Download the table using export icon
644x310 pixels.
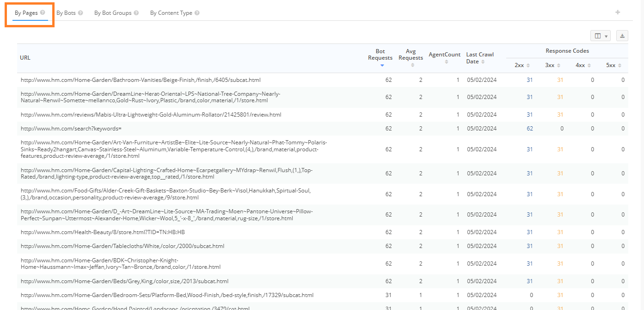click(x=622, y=36)
